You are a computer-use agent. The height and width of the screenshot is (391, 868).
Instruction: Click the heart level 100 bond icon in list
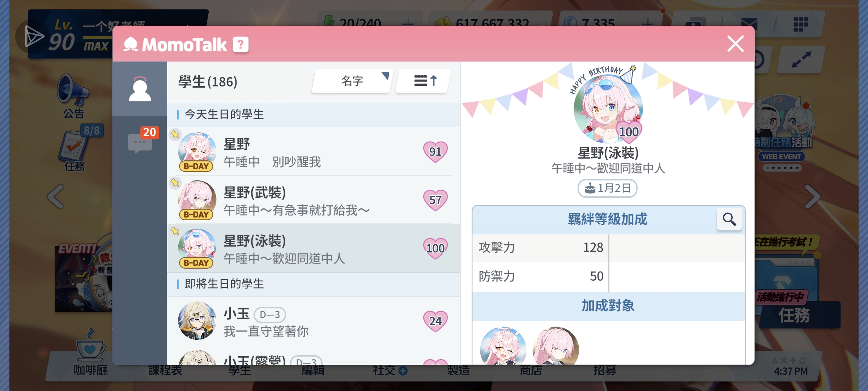point(435,248)
